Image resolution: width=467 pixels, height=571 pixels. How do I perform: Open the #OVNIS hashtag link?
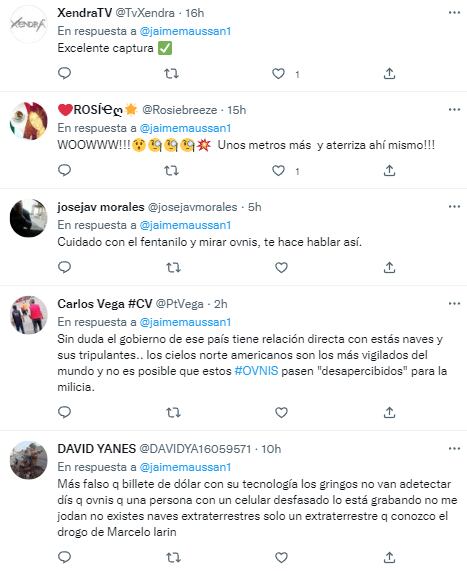256,371
